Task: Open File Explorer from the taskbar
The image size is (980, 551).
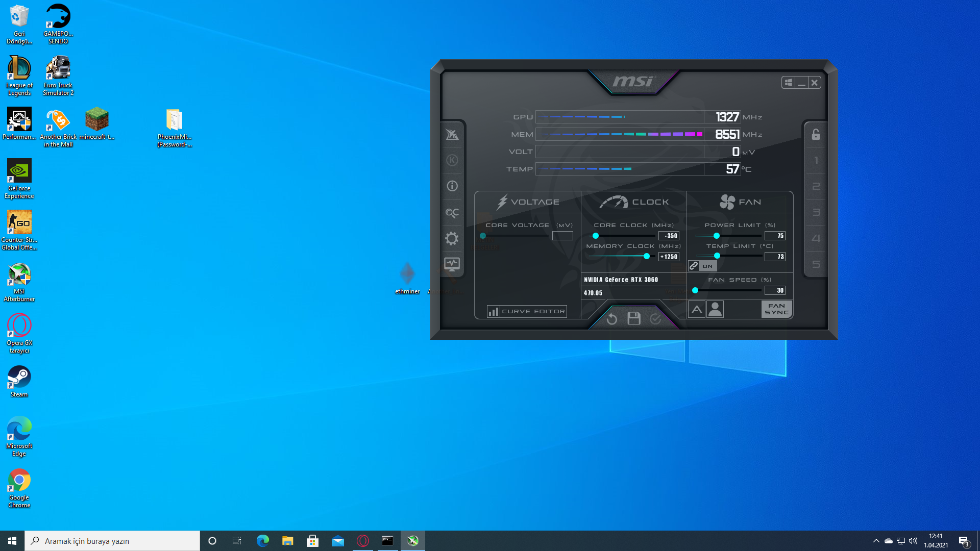Action: click(288, 541)
